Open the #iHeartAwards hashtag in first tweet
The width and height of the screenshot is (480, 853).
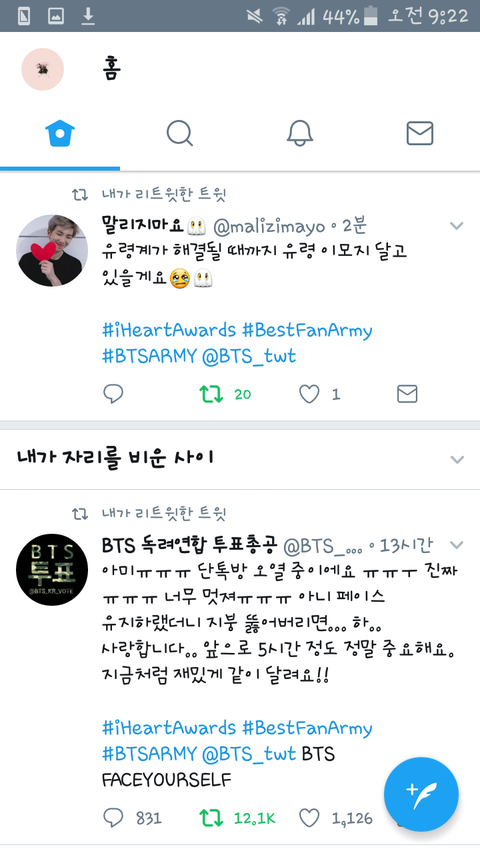pos(169,330)
